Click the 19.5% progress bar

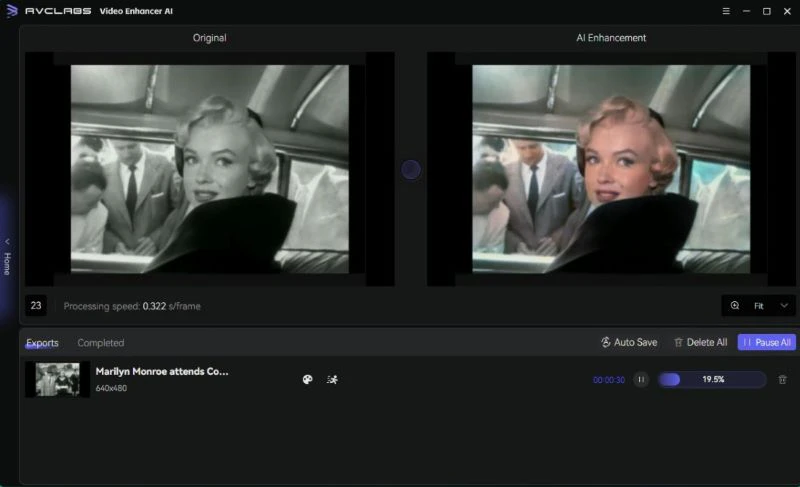click(x=712, y=379)
